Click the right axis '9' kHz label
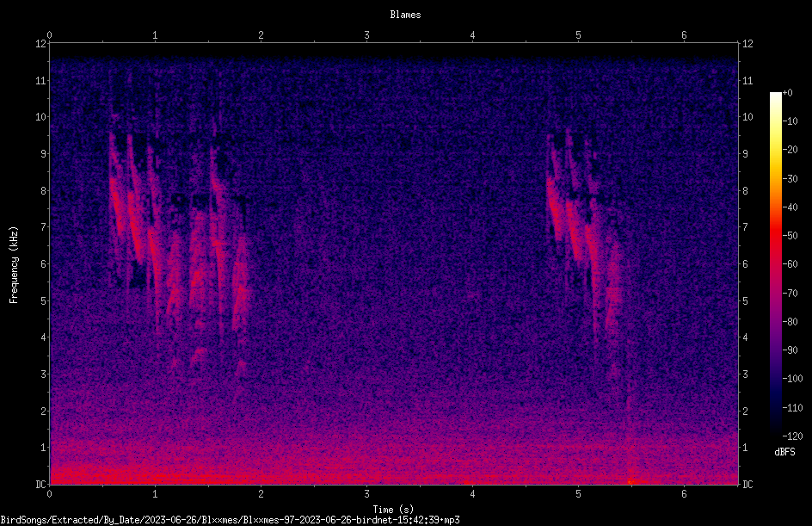This screenshot has height=526, width=812. (745, 154)
